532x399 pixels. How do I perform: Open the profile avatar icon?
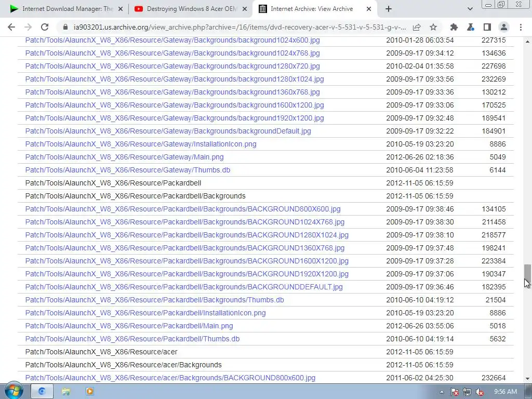(x=504, y=27)
